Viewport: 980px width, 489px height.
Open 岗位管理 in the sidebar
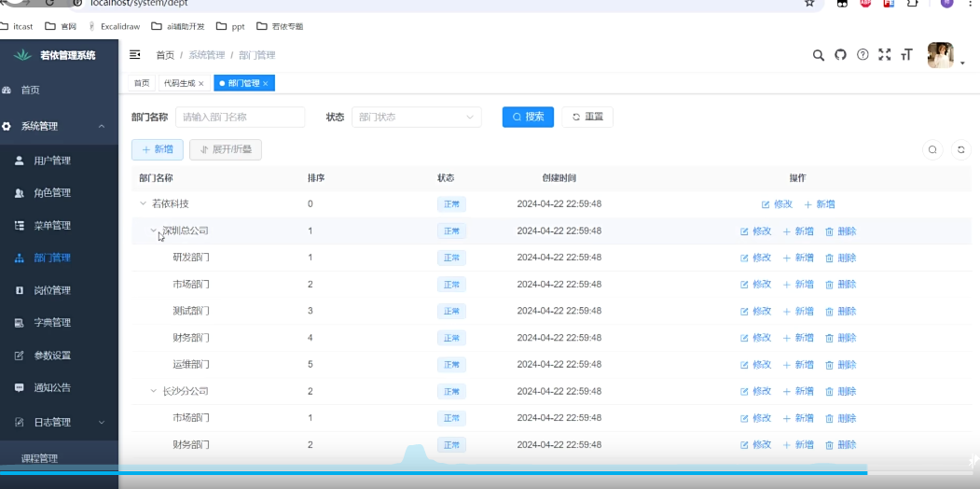coord(59,290)
